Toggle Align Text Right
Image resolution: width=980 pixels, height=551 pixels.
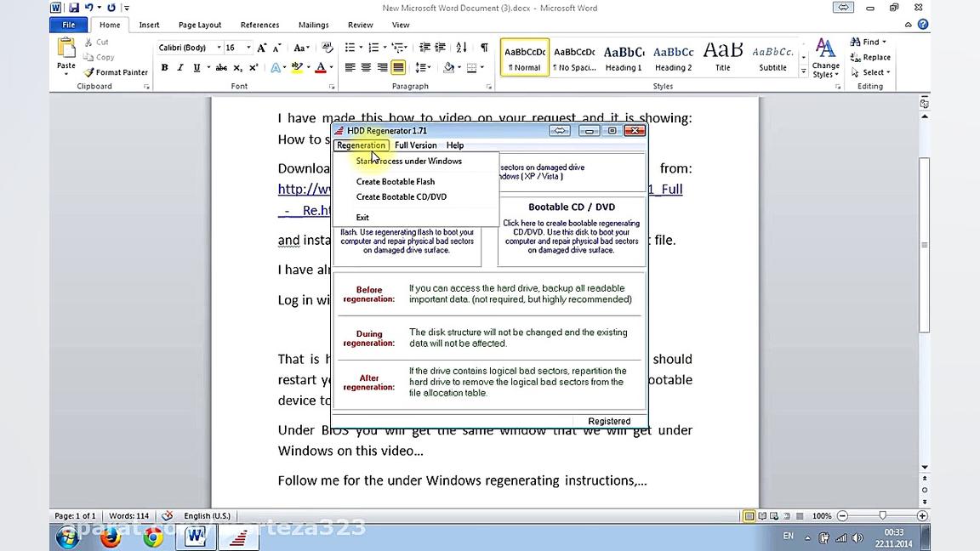pos(383,67)
